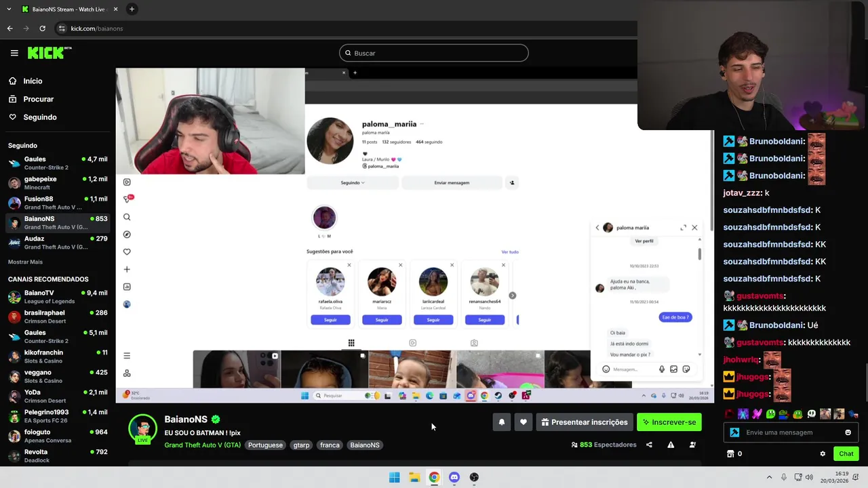868x488 pixels.
Task: Click the KICK logo
Action: [x=49, y=53]
